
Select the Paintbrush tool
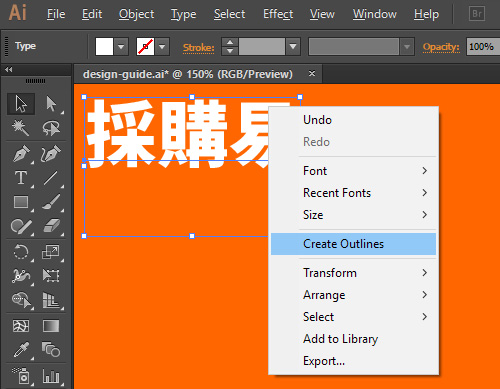click(x=51, y=202)
